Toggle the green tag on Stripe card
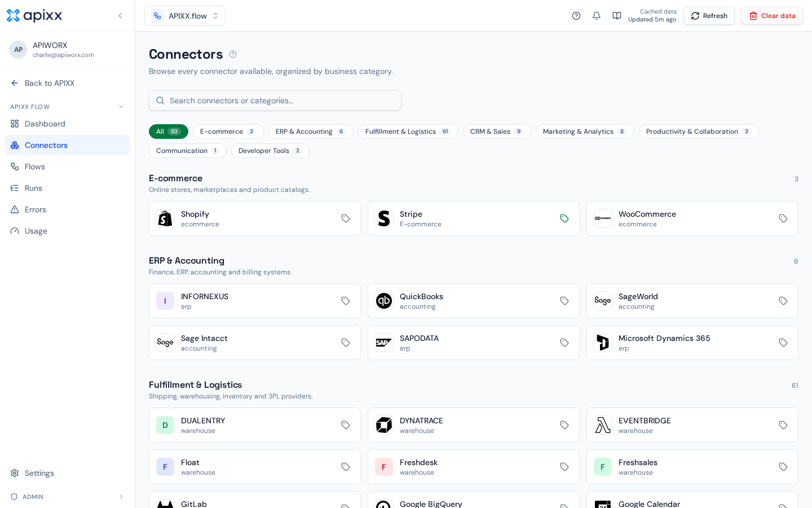Screen dimensions: 812x508 click(x=564, y=218)
